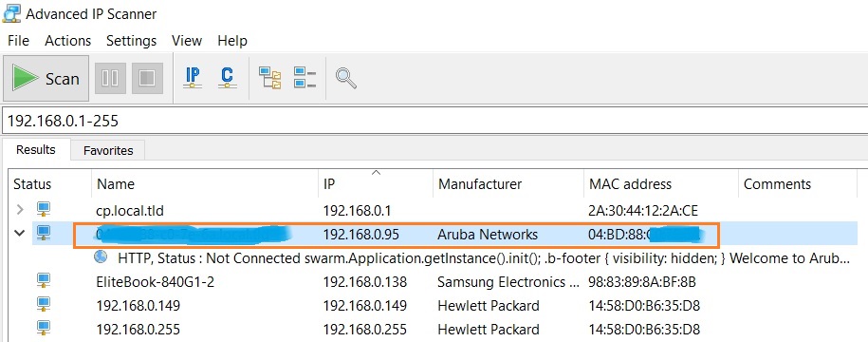Collapse the Aruba Networks device row
Image resolution: width=868 pixels, height=342 pixels.
tap(20, 234)
